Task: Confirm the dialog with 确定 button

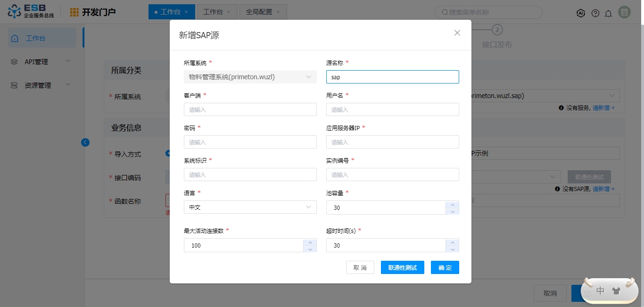Action: pos(445,267)
